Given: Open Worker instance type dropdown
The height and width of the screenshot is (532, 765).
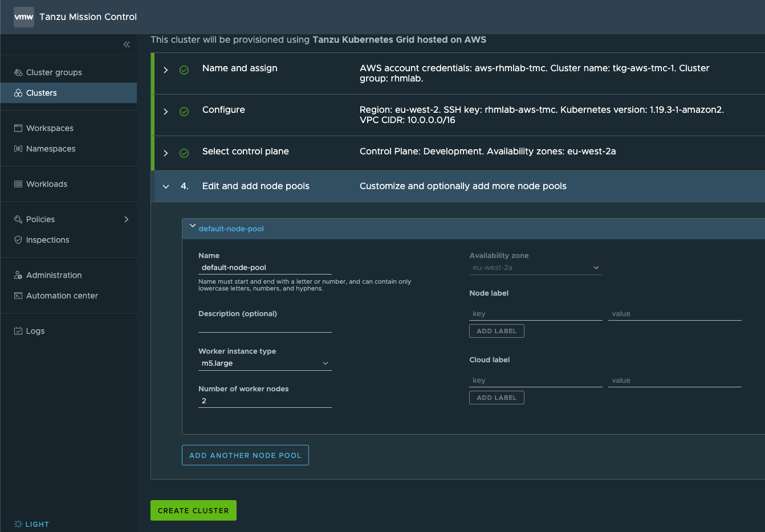Looking at the screenshot, I should (265, 363).
